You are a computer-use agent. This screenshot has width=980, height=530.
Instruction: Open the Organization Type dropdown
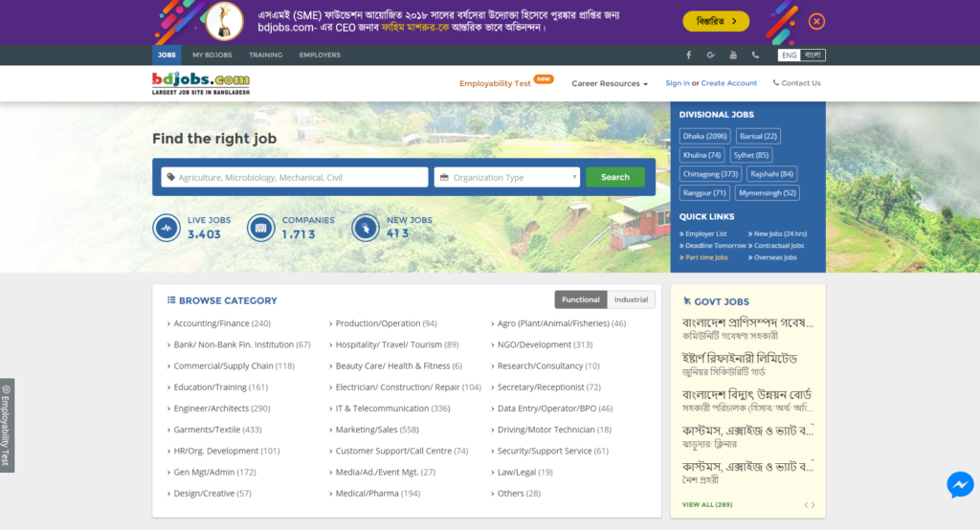(507, 177)
